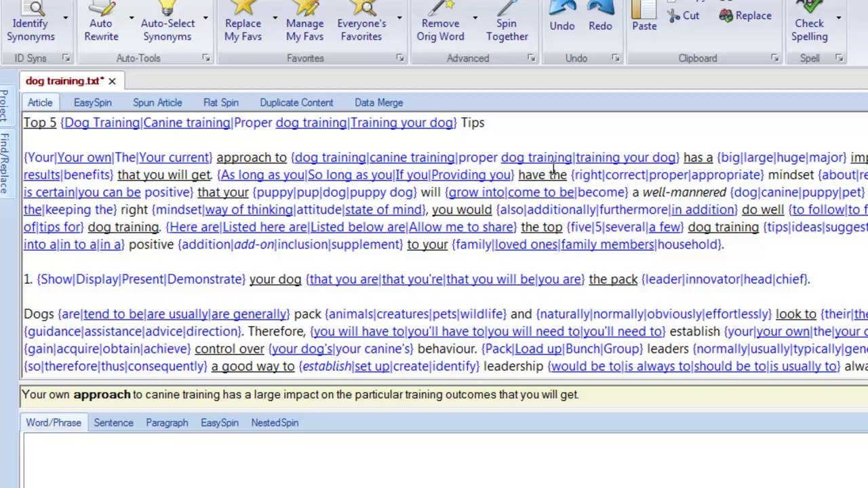Viewport: 868px width, 488px height.
Task: Open the Advanced group dialog launcher
Action: [x=531, y=58]
